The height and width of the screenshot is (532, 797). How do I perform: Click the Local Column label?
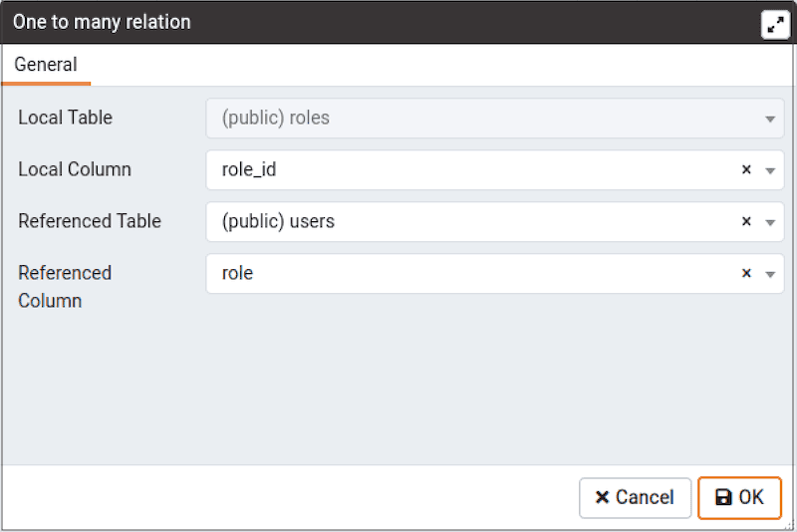(x=75, y=169)
